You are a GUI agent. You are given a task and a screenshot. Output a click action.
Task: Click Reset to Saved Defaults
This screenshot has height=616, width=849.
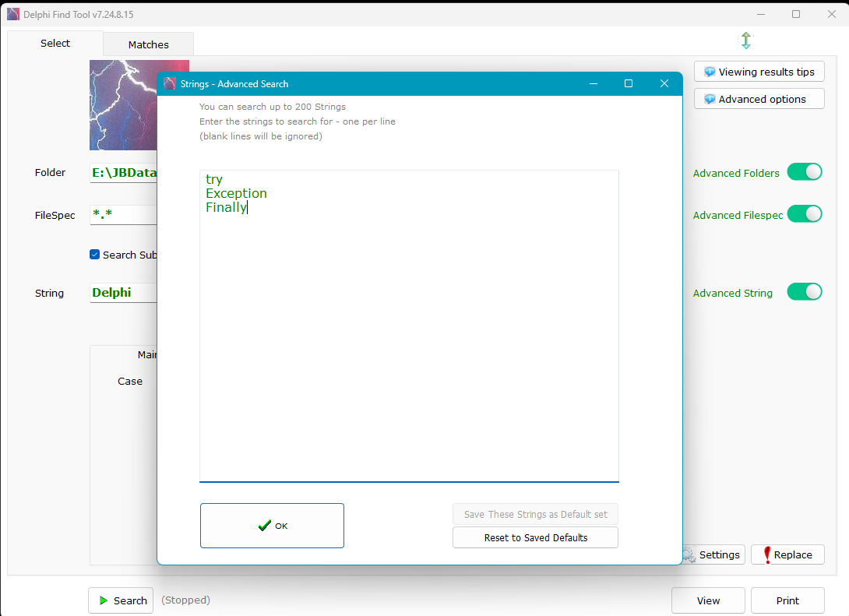pos(535,537)
